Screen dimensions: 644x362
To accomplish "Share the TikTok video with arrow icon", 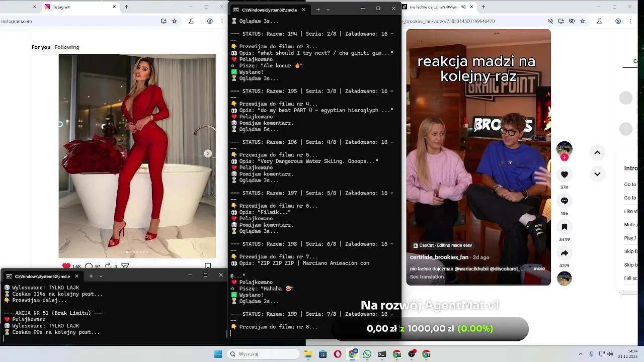I will click(565, 253).
